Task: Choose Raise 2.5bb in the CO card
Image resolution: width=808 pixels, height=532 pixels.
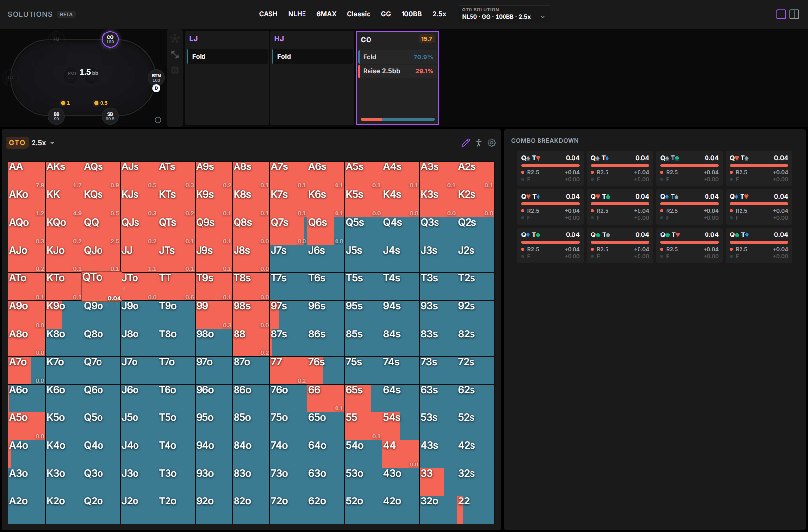Action: click(398, 71)
